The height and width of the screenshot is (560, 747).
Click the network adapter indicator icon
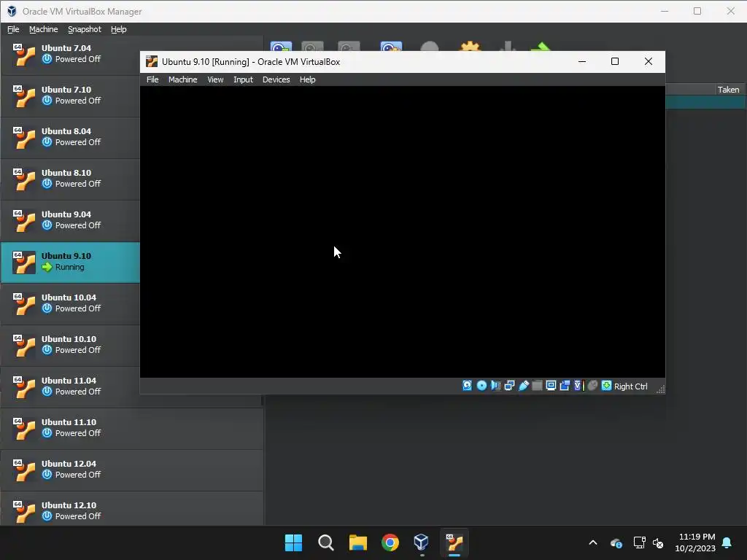[x=509, y=386]
